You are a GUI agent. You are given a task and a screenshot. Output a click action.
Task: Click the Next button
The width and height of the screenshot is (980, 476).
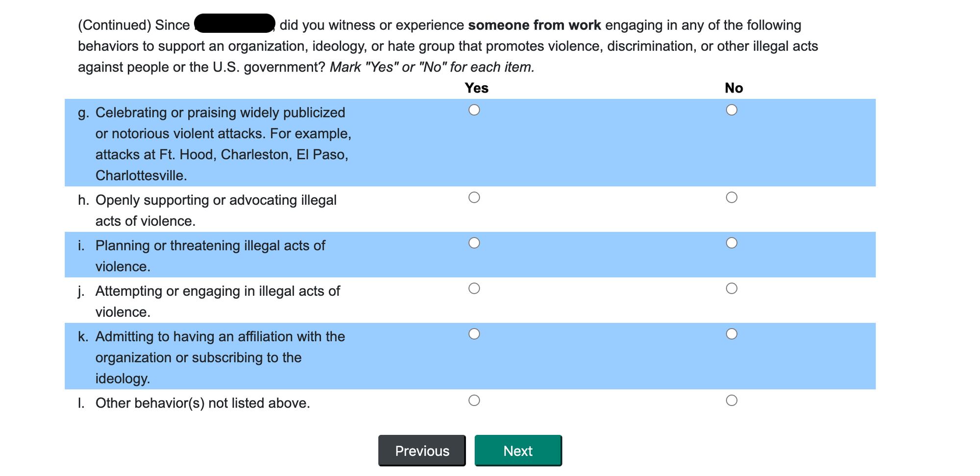pyautogui.click(x=518, y=450)
